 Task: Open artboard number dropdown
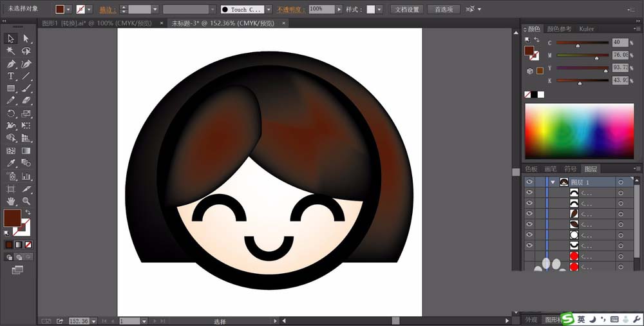point(144,321)
